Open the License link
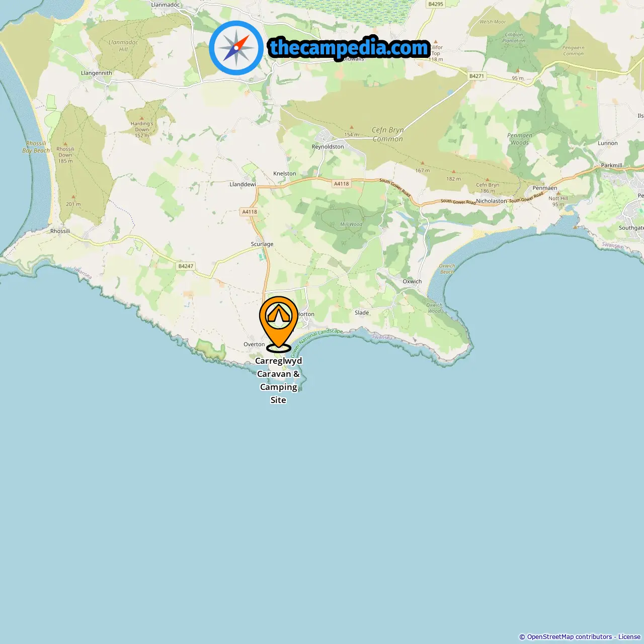The width and height of the screenshot is (644, 644). pos(629,636)
